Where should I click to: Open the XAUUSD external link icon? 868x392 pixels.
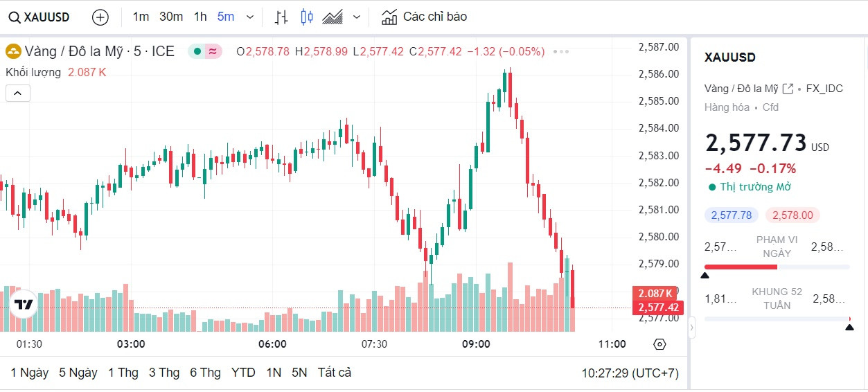pos(788,89)
